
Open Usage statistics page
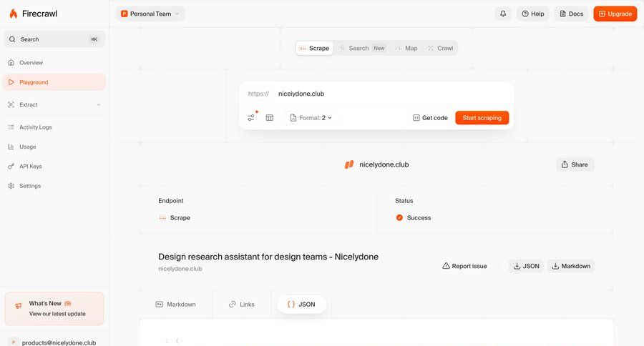(x=27, y=147)
